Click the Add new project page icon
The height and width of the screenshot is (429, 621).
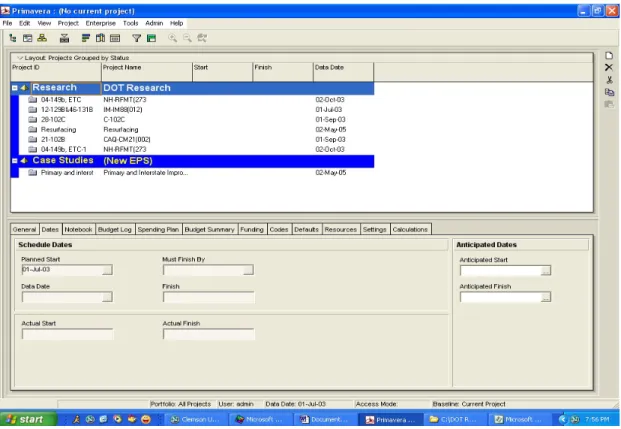[x=609, y=56]
